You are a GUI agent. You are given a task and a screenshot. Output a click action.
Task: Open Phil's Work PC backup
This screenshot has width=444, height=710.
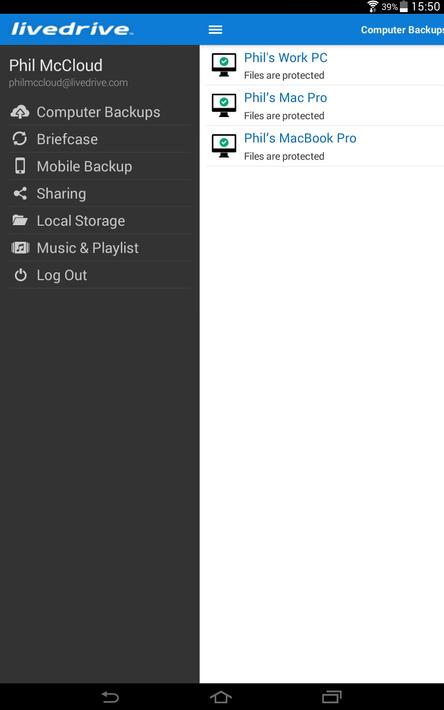tap(325, 65)
